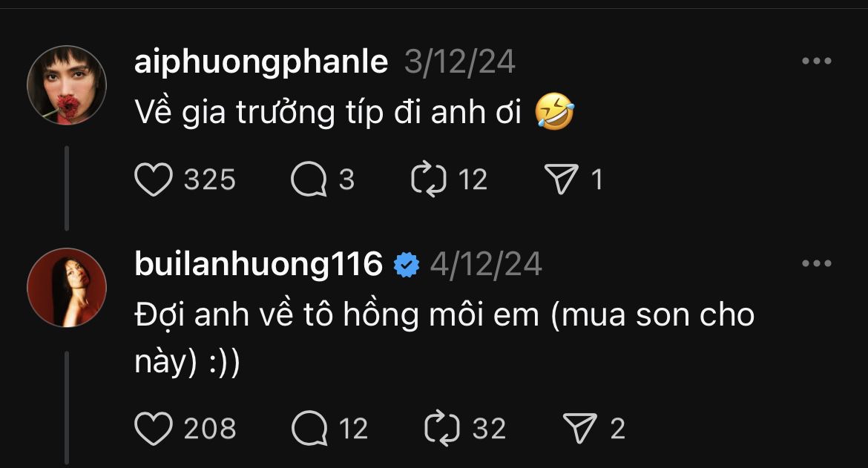Visit the aiphuongphanle username link
Viewport: 868px width, 468px height.
click(261, 62)
